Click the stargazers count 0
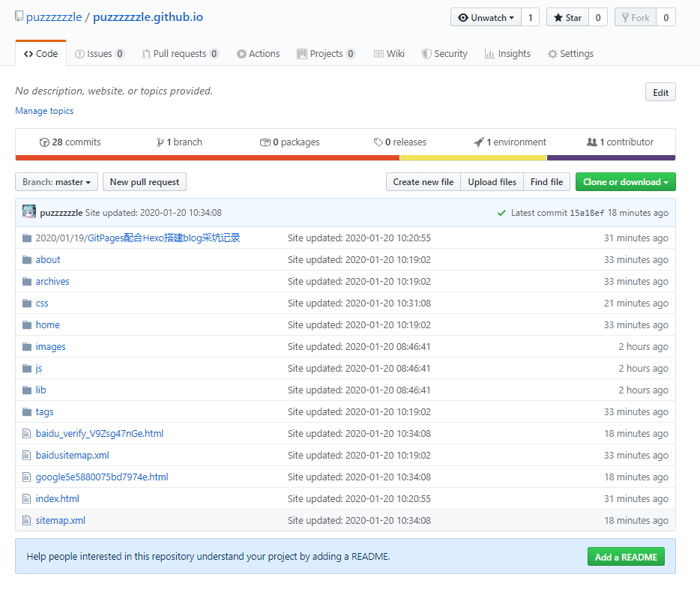The image size is (700, 589). 598,17
